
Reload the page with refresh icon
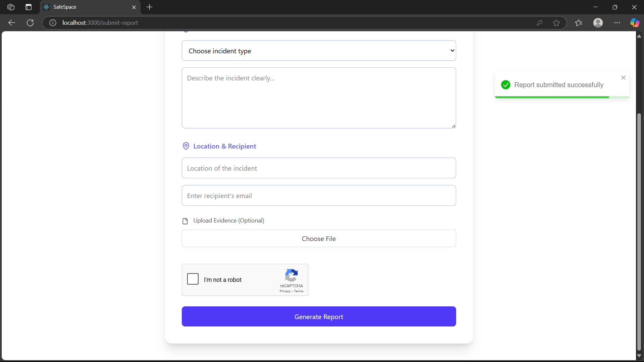coord(30,23)
